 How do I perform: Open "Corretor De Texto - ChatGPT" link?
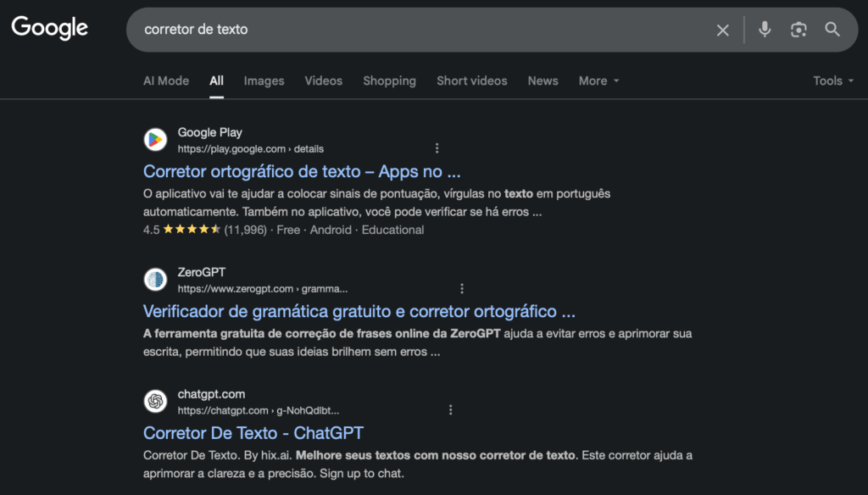click(x=253, y=433)
